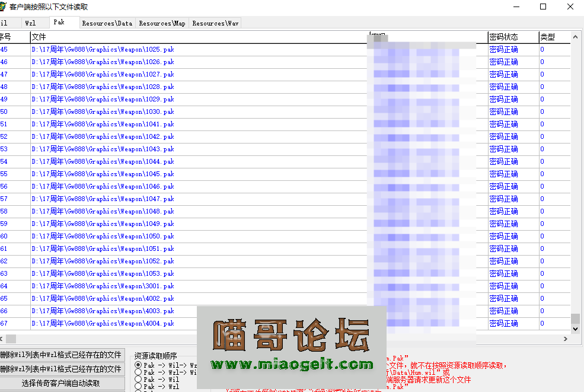Open the Resources\Map tab
Screen dimensions: 584x392
pyautogui.click(x=162, y=23)
